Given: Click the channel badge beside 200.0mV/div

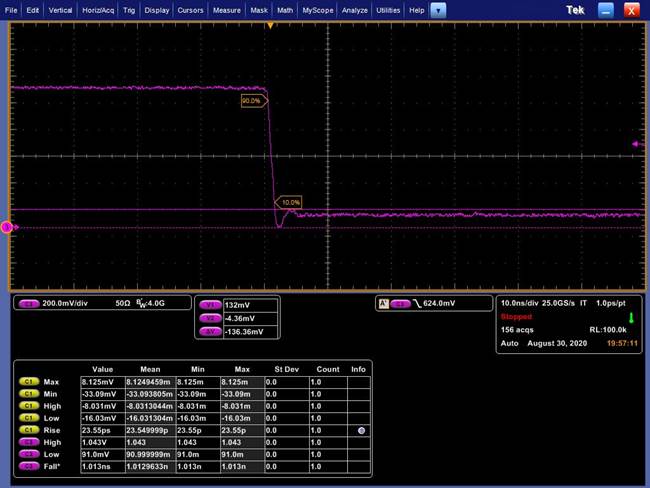Looking at the screenshot, I should [x=29, y=303].
